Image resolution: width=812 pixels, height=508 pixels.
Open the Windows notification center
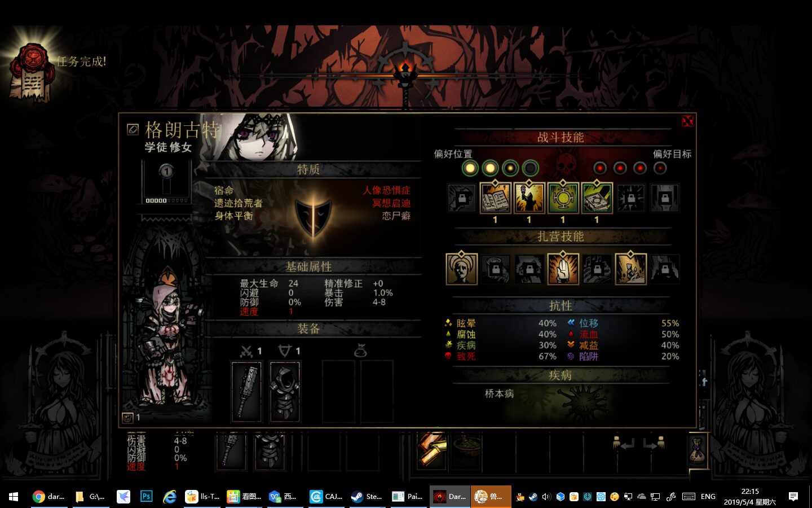pyautogui.click(x=793, y=497)
